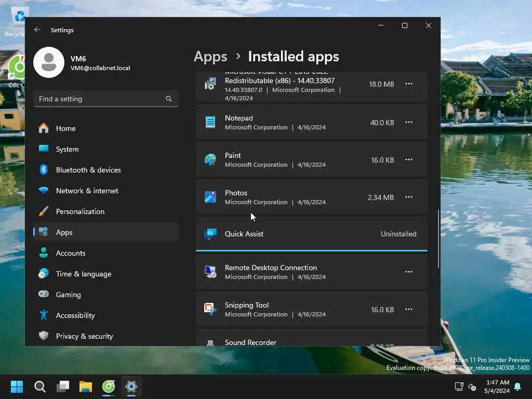Open more options for Remote Desktop Connection
Screen dimensions: 532x399
click(409, 272)
